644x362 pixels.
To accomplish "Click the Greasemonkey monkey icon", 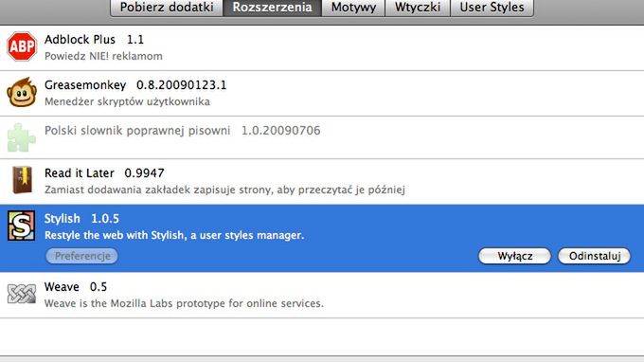I will tap(22, 92).
